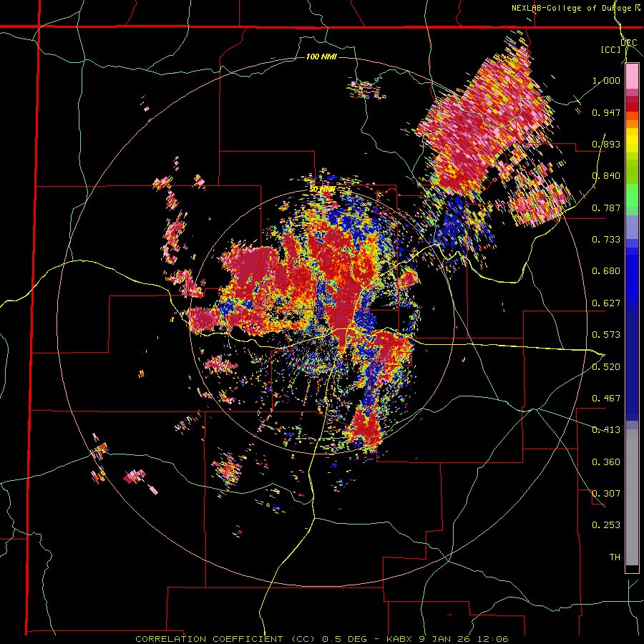Image resolution: width=644 pixels, height=644 pixels.
Task: Click the 0.947 scale value
Action: [606, 112]
